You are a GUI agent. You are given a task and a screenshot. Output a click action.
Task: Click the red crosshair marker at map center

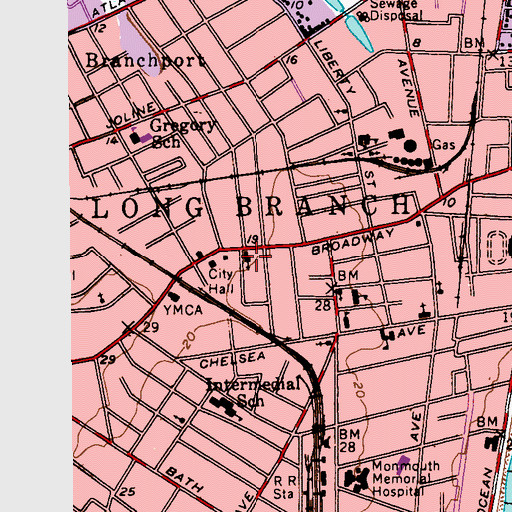(x=256, y=256)
